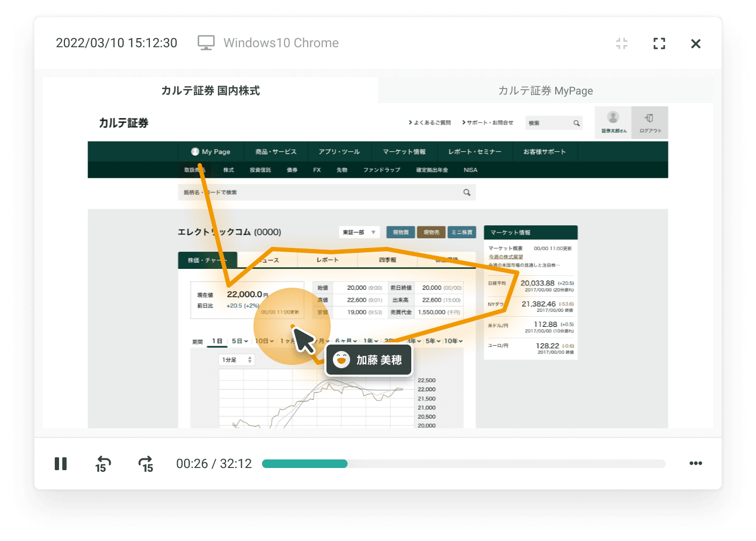Select NISA in the sub navigation
756x541 pixels.
[470, 170]
